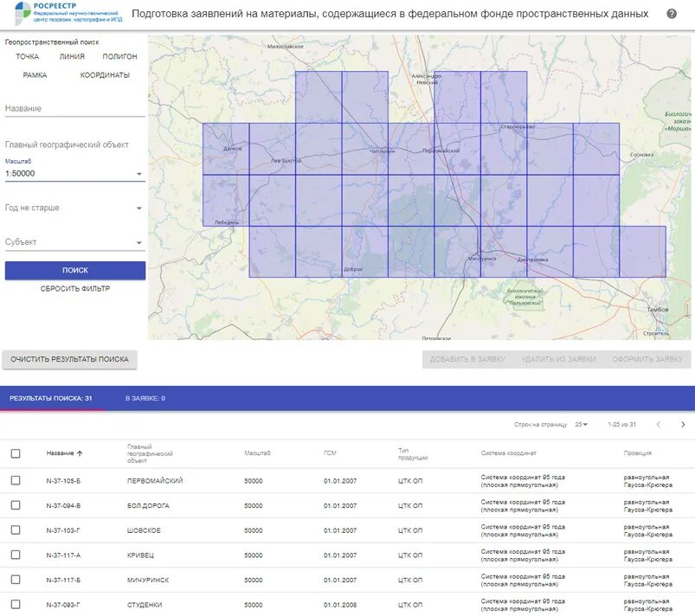Click the Система координат column header
695x616 pixels.
(x=508, y=453)
